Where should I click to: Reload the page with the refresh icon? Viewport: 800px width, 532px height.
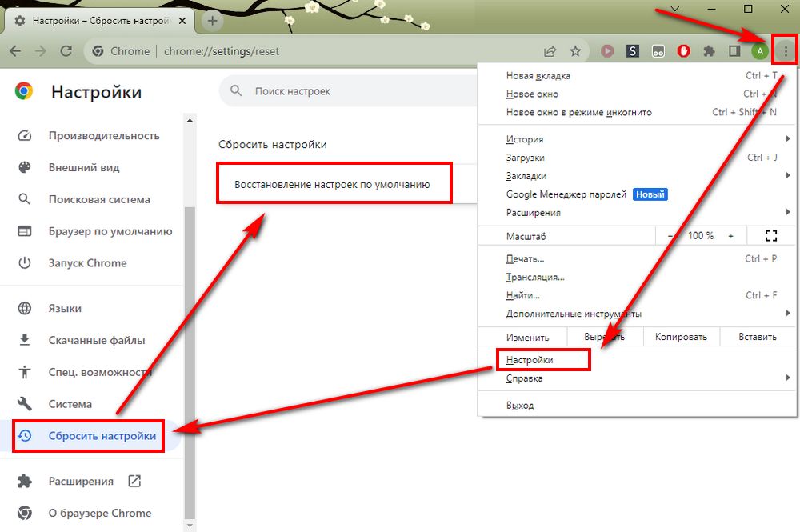(66, 51)
